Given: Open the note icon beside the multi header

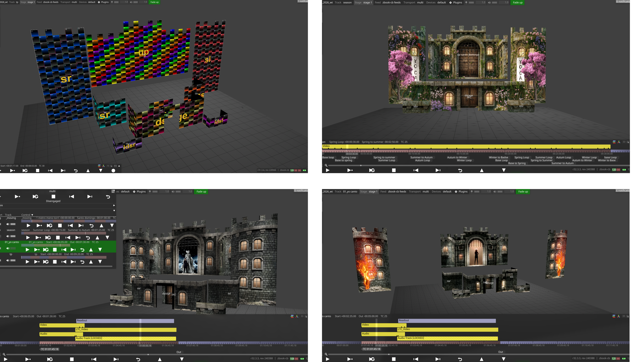Looking at the screenshot, I should [113, 191].
